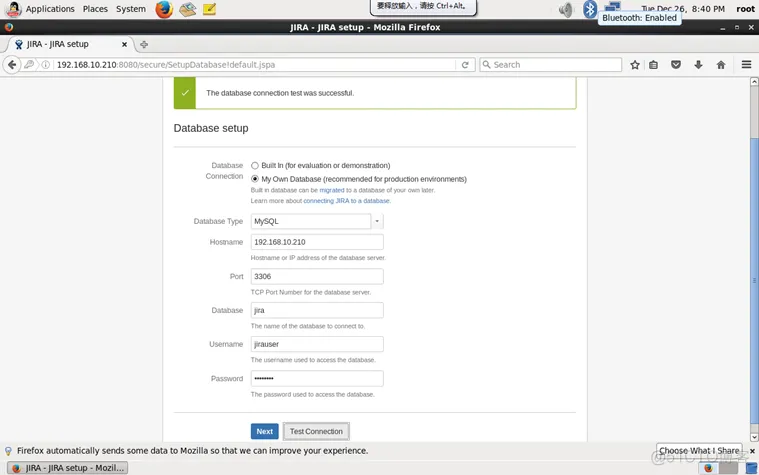Image resolution: width=759 pixels, height=475 pixels.
Task: Click the volume speaker icon
Action: pyautogui.click(x=565, y=9)
